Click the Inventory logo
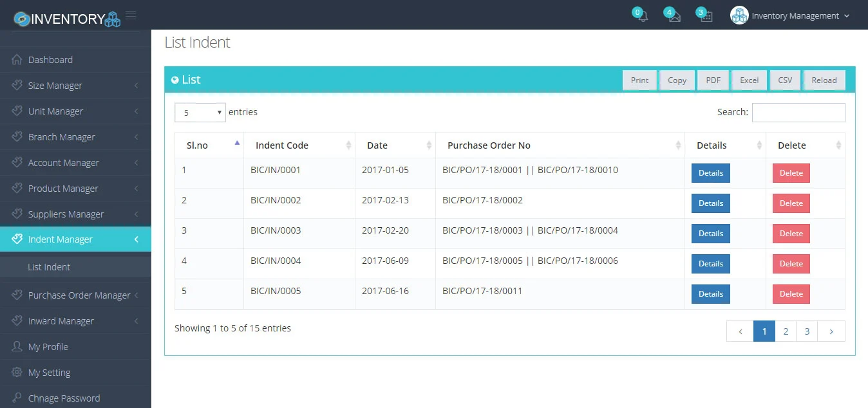 click(x=67, y=19)
